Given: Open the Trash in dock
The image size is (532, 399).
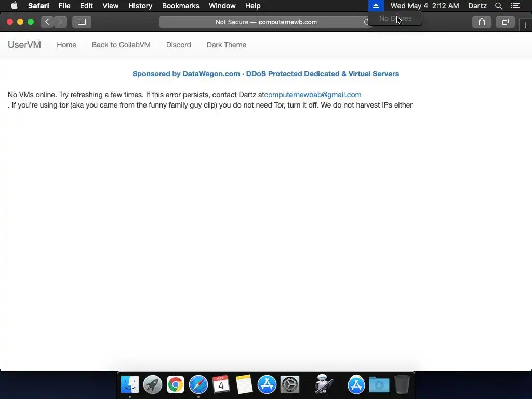Looking at the screenshot, I should pos(402,384).
